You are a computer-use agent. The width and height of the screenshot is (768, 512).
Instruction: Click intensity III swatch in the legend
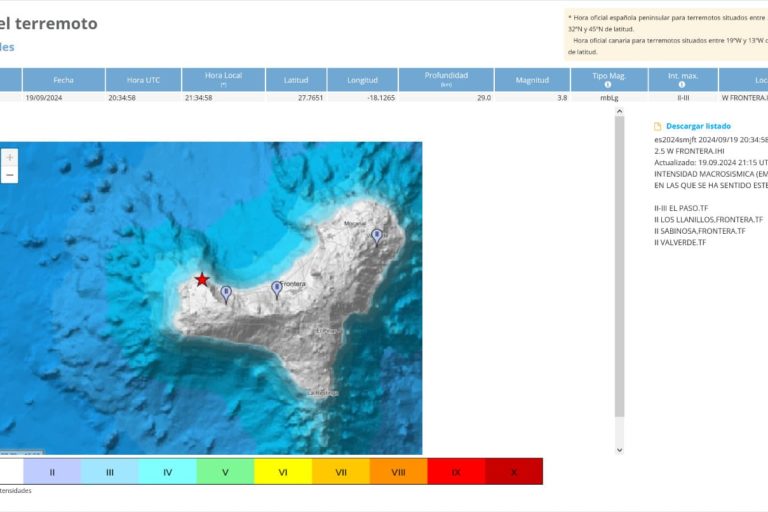click(x=110, y=472)
